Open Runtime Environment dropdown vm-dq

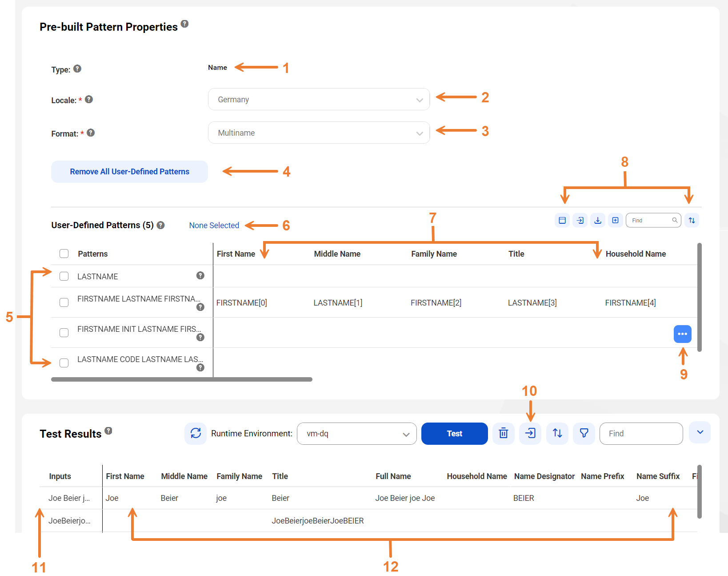[356, 434]
